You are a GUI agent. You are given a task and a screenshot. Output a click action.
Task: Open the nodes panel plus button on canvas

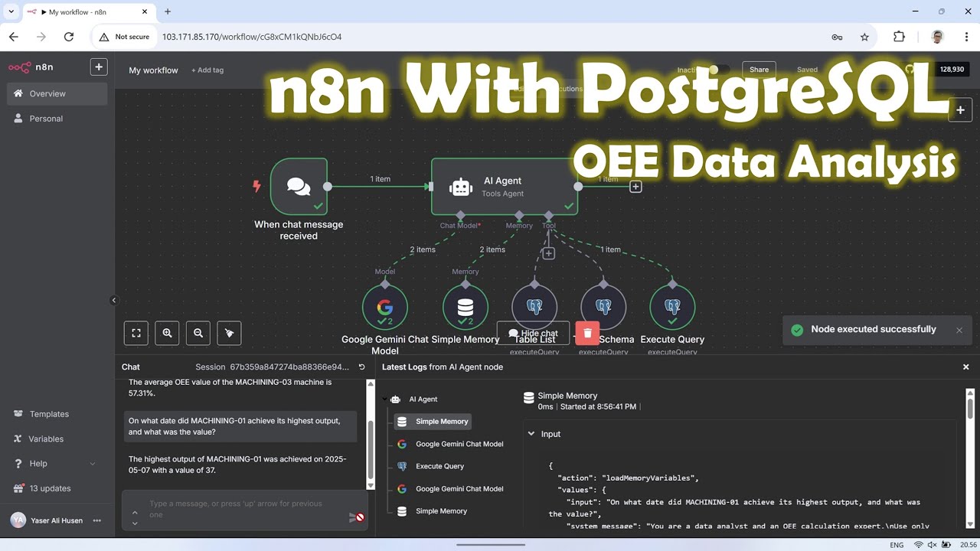coord(960,110)
